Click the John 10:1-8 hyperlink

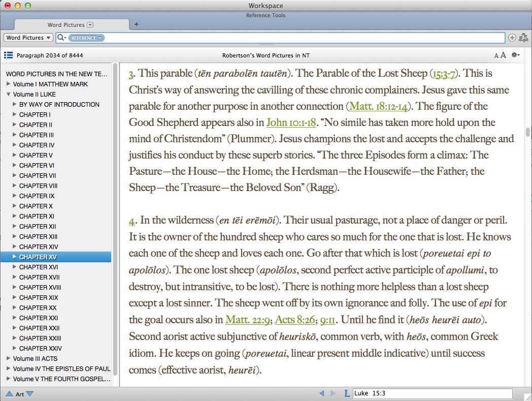pos(290,122)
